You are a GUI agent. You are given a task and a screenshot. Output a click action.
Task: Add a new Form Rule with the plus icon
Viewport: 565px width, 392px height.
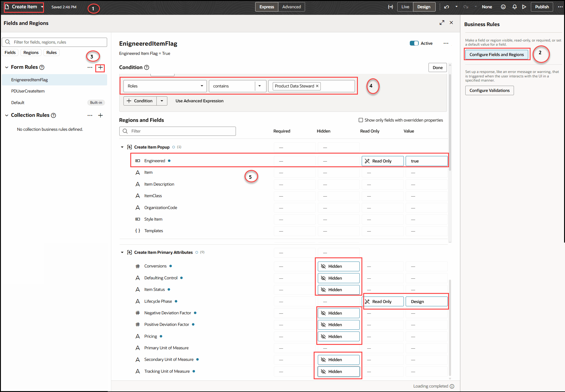tap(100, 68)
